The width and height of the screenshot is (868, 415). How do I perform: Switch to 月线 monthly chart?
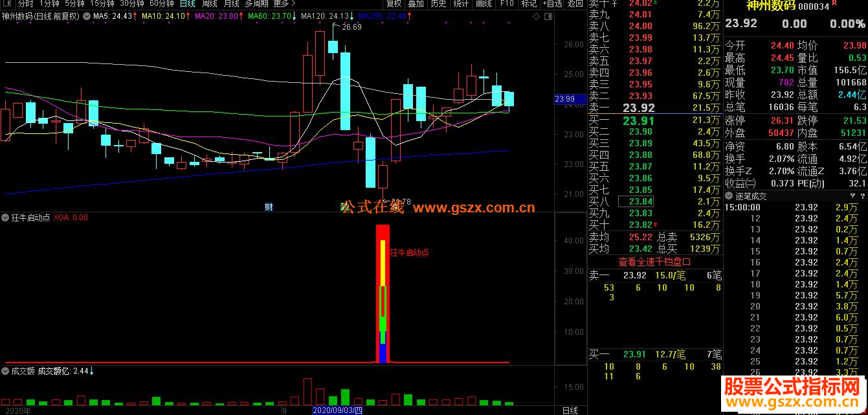[231, 4]
